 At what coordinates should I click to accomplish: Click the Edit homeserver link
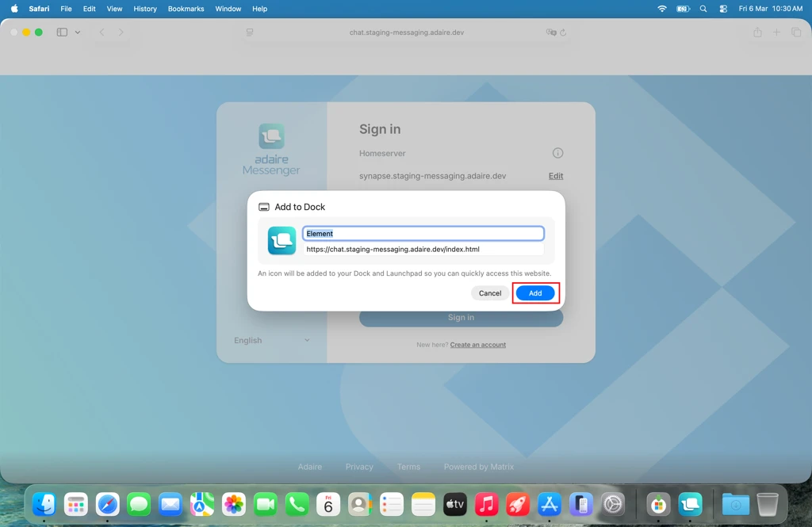click(556, 176)
